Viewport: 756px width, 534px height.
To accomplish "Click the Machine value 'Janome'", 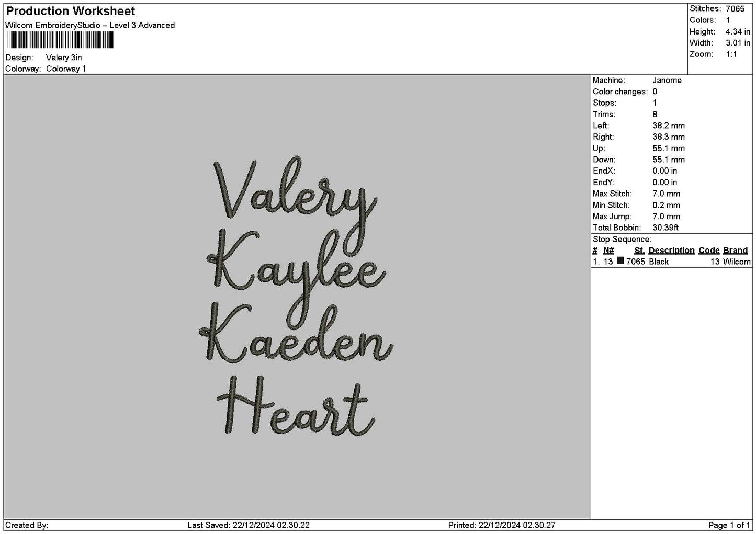I will click(667, 81).
